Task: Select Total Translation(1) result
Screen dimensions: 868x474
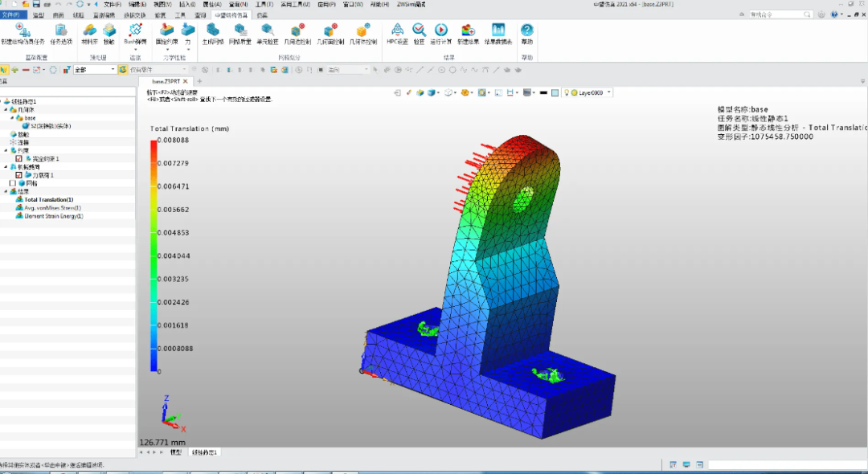Action: (49, 200)
